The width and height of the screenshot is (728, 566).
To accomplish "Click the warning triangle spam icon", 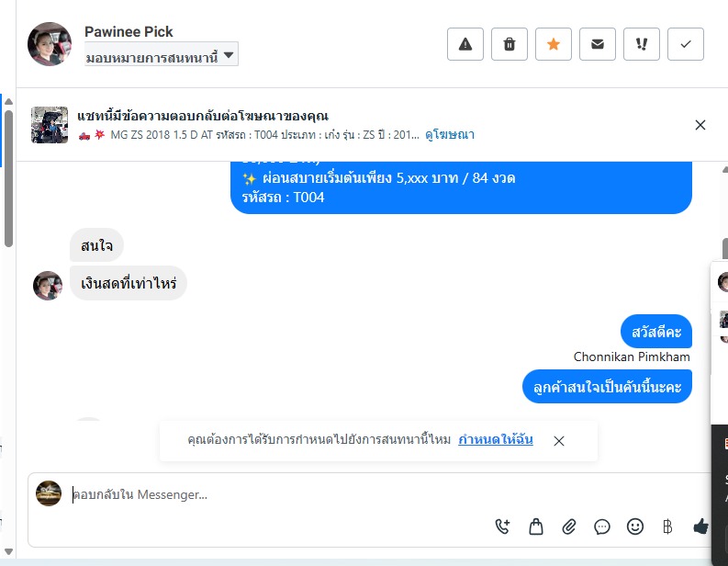I will pyautogui.click(x=465, y=44).
